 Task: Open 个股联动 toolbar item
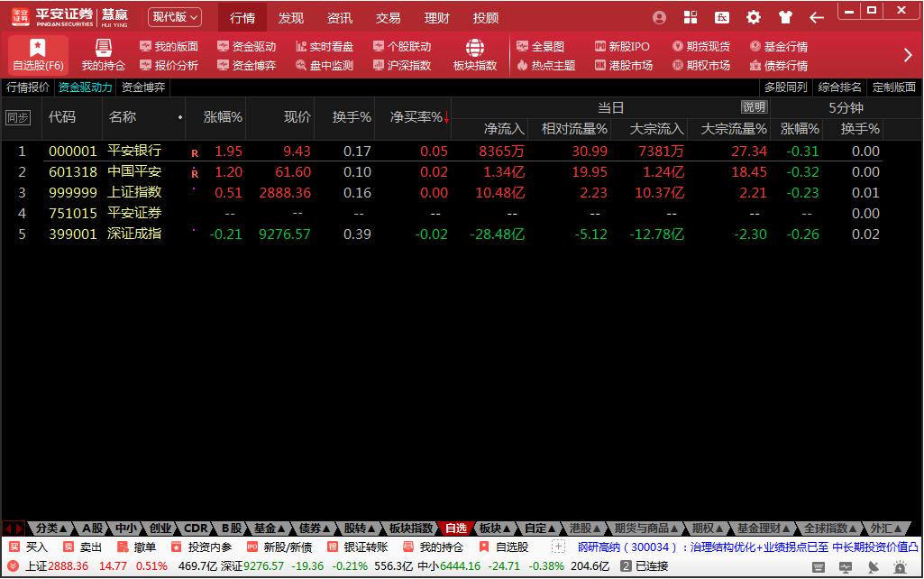tap(402, 46)
